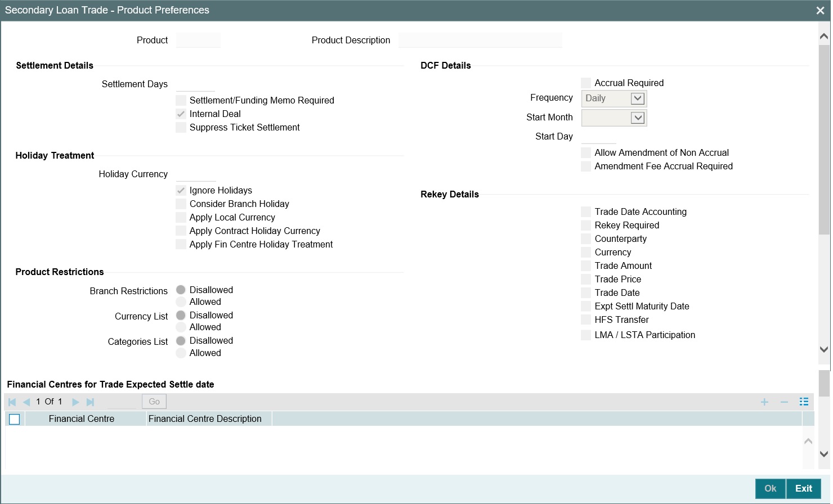
Task: Enable Apply Local Currency
Action: click(181, 218)
